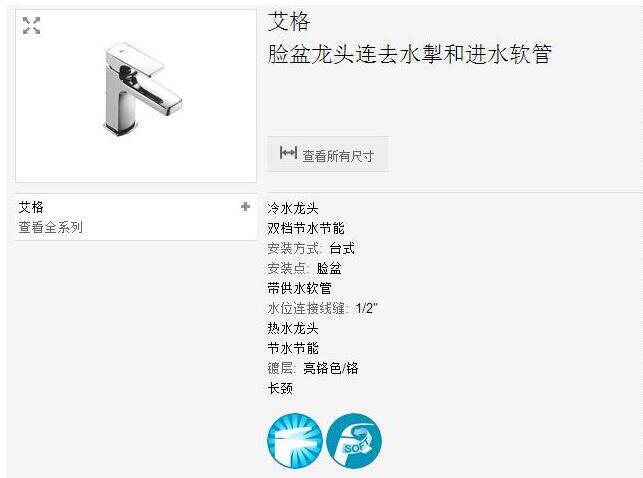Click the 安装点: 脸盆 specification line

tap(304, 269)
